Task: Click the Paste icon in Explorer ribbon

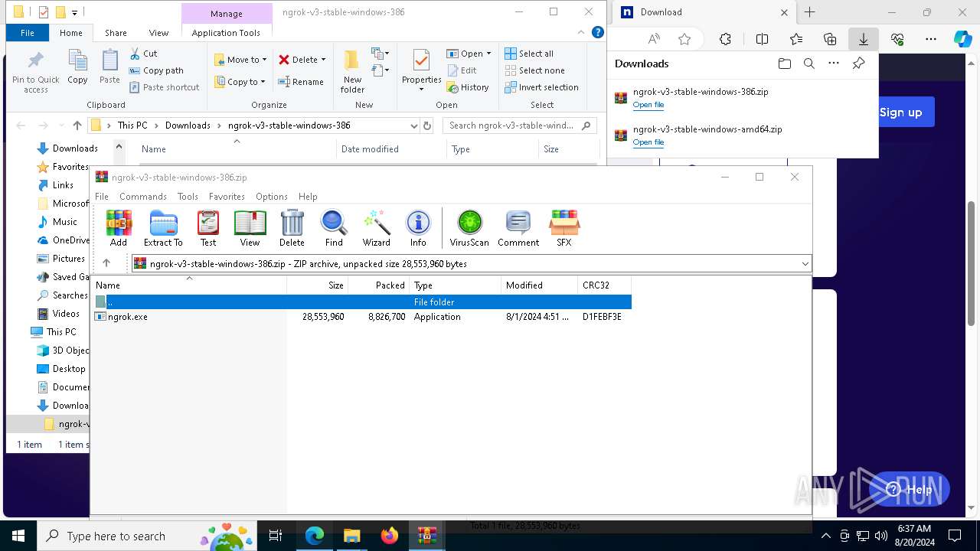Action: click(x=109, y=67)
